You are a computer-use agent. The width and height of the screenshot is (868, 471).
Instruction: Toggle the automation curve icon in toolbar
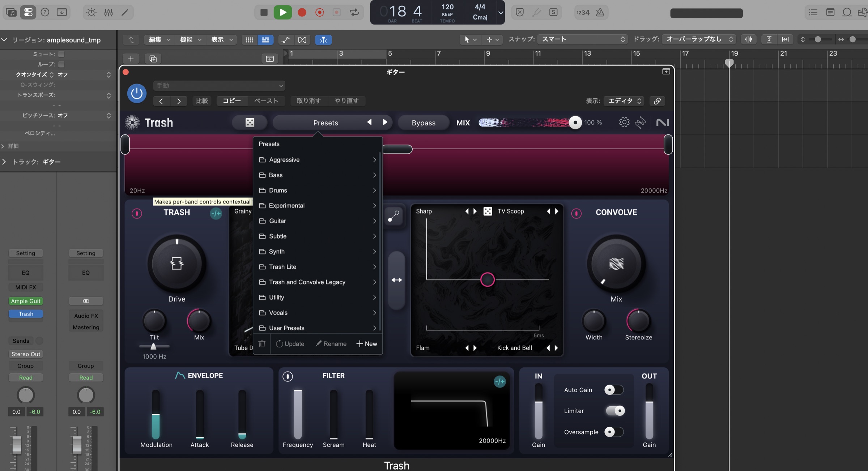pos(286,40)
